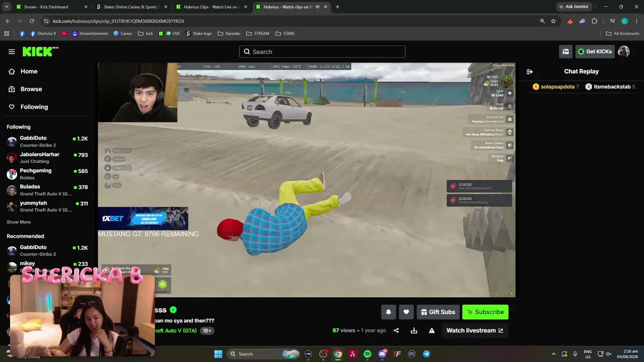
Task: Expand following list with Show More
Action: (19, 222)
